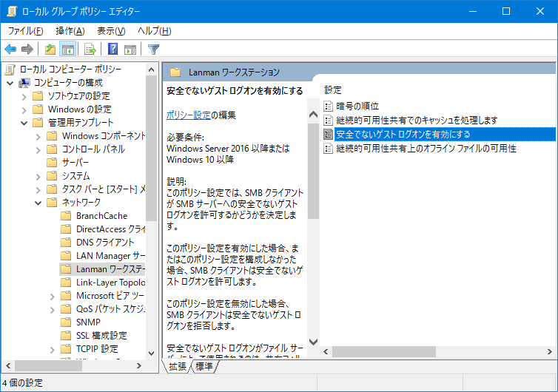Click the tree pane scroll up arrow
Viewport: 558px width, 392px height.
(151, 70)
